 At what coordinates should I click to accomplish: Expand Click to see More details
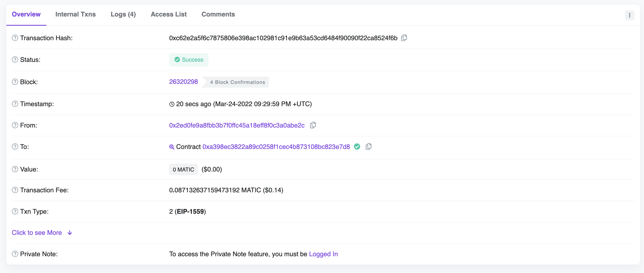coord(42,233)
